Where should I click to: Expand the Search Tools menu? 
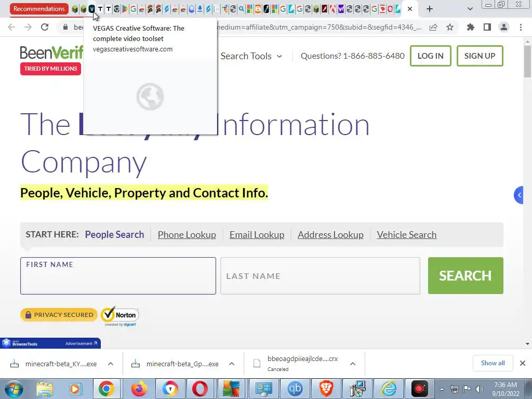[251, 56]
